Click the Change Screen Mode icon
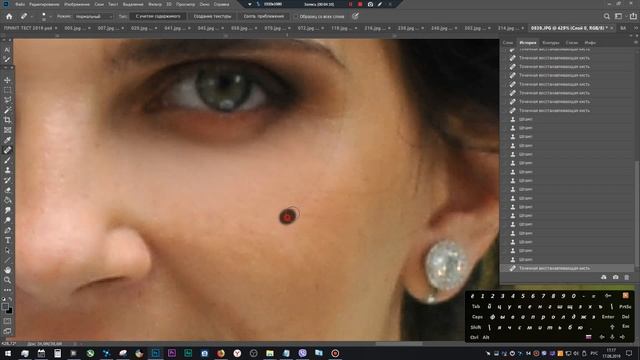This screenshot has width=640, height=360. [x=7, y=331]
